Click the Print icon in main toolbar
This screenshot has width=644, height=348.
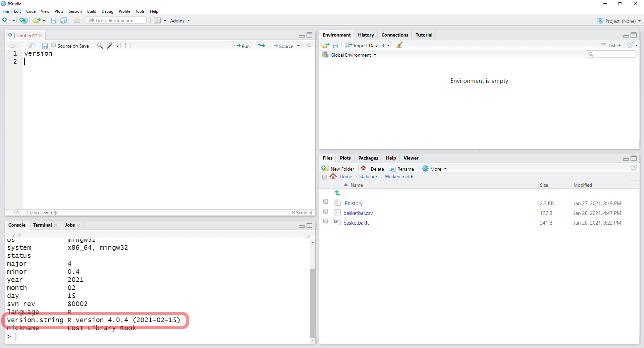(77, 20)
